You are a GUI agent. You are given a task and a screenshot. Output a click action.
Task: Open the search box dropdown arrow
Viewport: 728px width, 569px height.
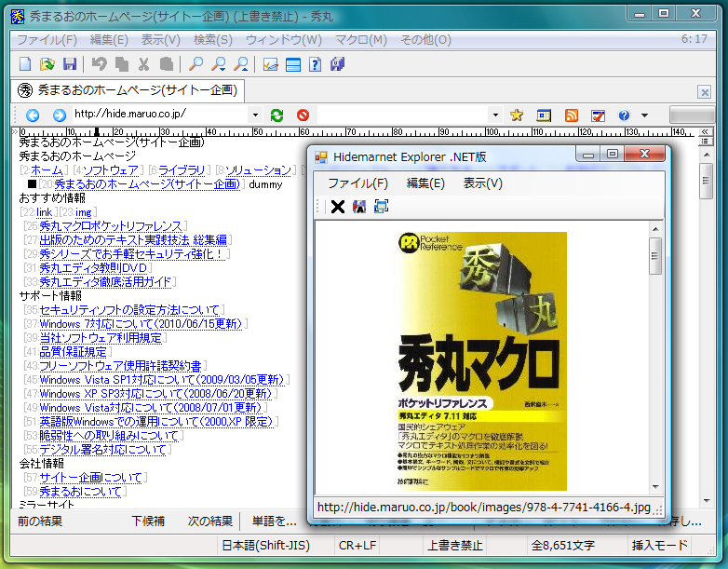click(495, 115)
